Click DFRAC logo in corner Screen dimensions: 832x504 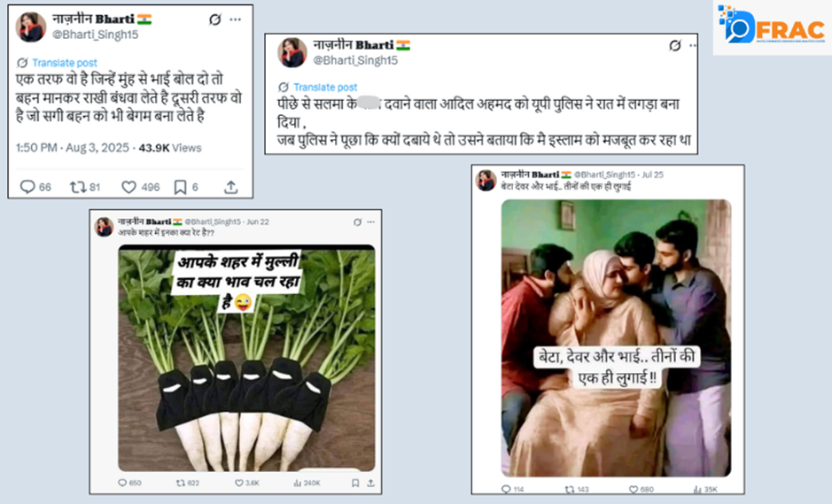(x=771, y=25)
